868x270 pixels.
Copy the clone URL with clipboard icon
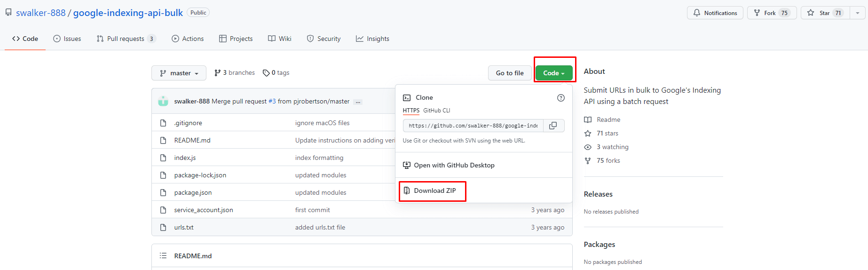tap(553, 126)
